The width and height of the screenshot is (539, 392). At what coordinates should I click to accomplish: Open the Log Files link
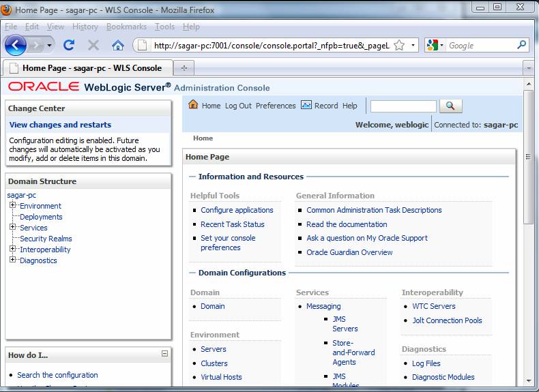pos(426,363)
